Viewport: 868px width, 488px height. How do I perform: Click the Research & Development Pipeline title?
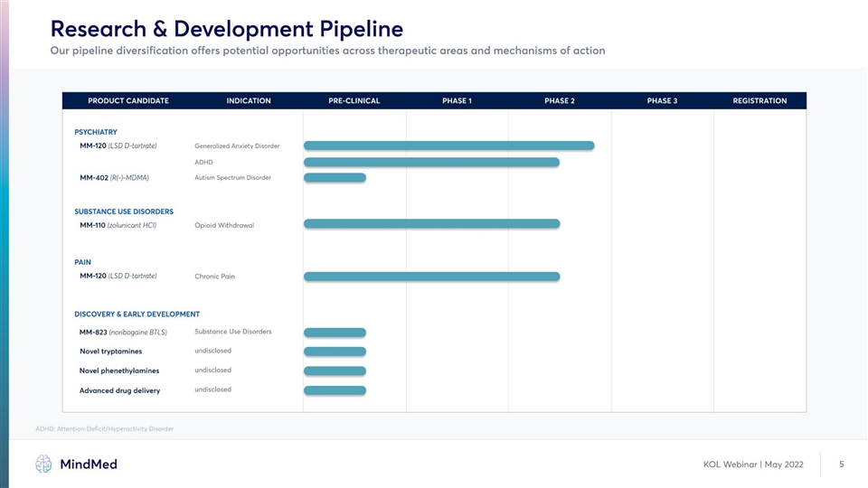click(227, 28)
